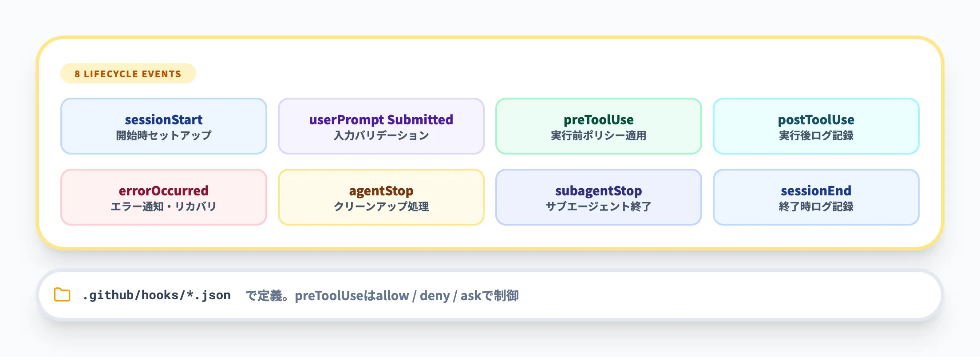Click the 開始時セットアップ subtitle
This screenshot has width=980, height=357.
163,135
